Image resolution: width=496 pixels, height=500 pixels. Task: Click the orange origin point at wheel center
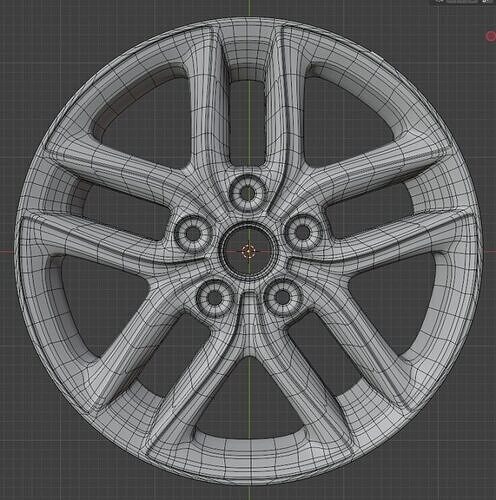[x=248, y=250]
